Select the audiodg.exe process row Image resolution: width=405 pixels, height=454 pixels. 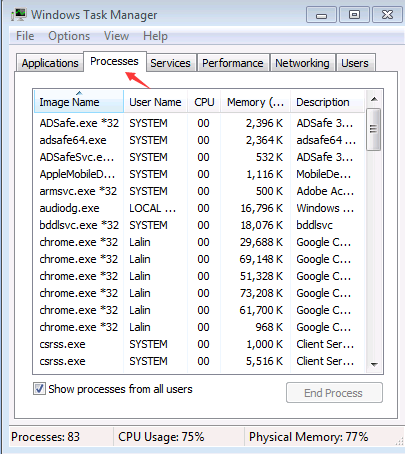[x=199, y=208]
